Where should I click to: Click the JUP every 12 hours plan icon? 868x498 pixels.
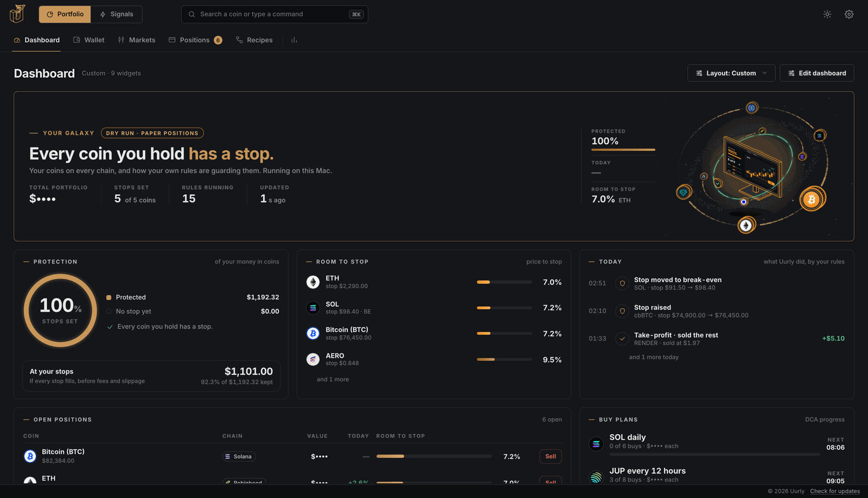tap(596, 477)
